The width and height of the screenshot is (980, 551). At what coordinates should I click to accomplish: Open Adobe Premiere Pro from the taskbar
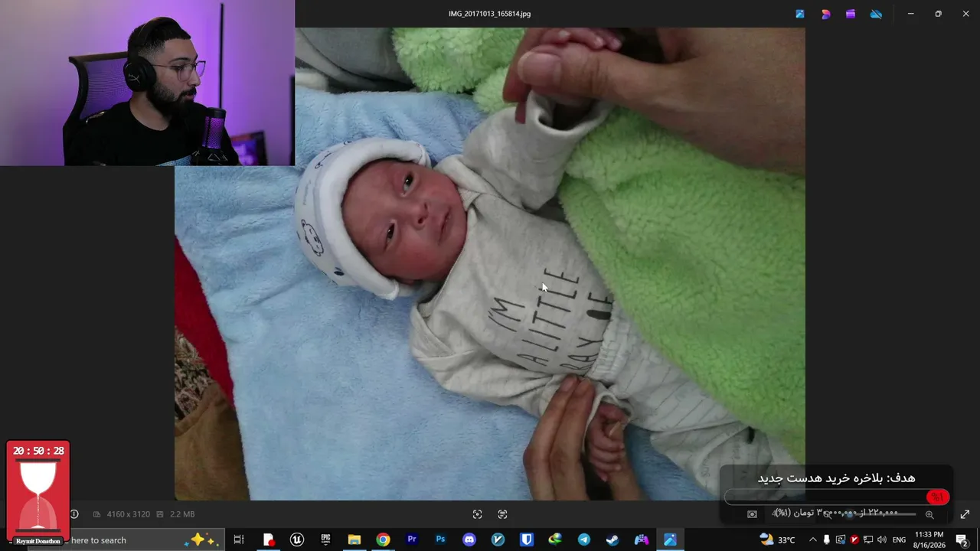412,540
